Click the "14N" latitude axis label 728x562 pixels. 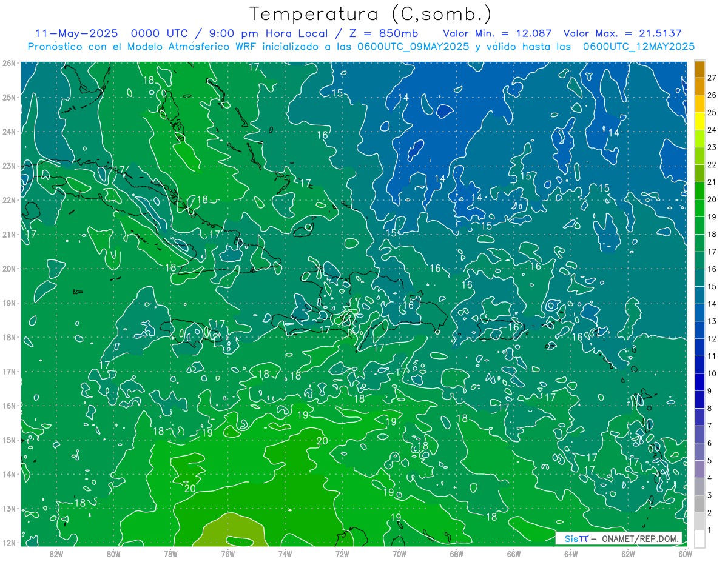8,474
